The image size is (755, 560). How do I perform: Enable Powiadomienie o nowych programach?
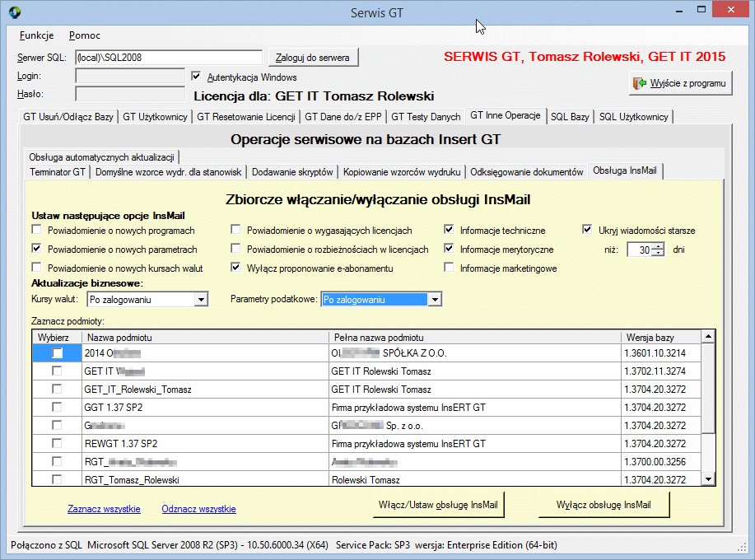coord(36,229)
